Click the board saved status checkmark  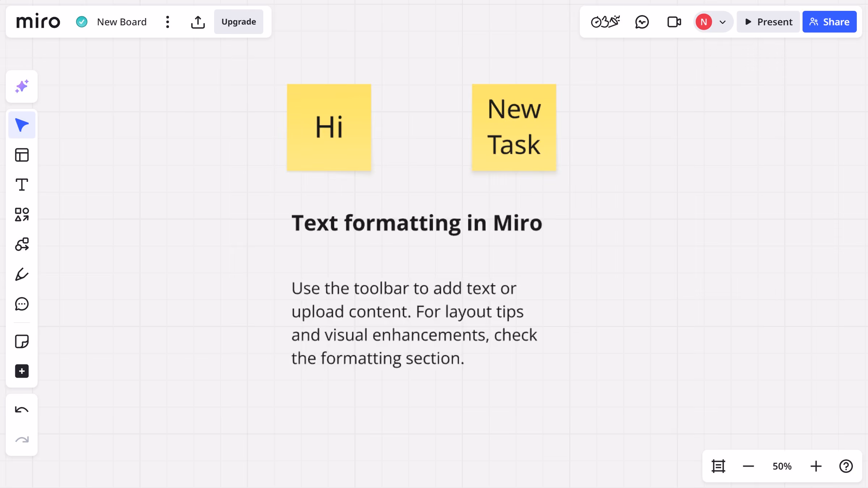point(82,22)
